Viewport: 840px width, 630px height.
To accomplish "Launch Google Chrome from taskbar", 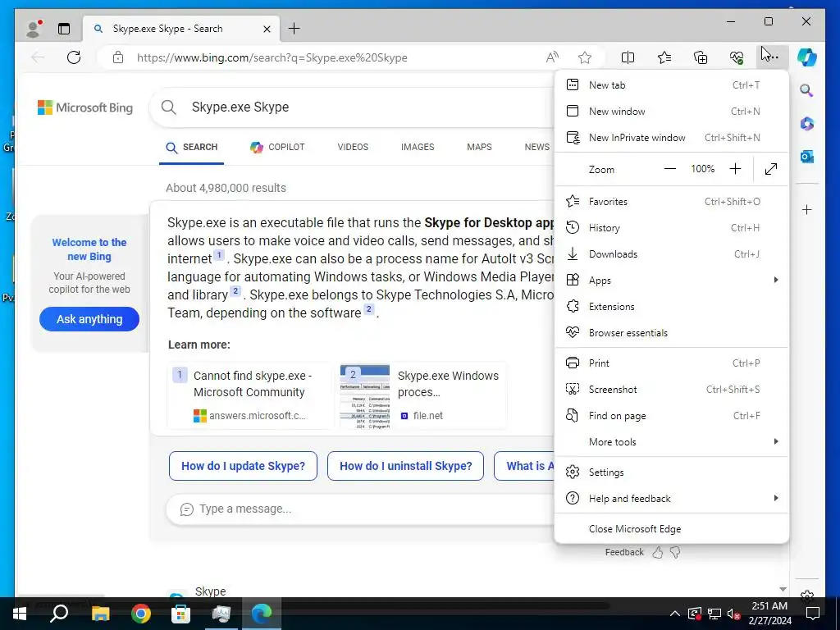I will (x=140, y=614).
